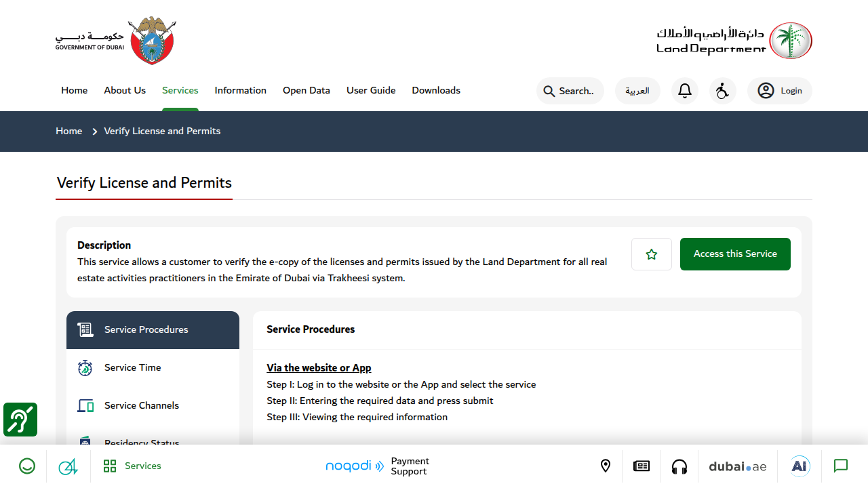Go to Home via breadcrumb link
The width and height of the screenshot is (868, 488).
69,131
